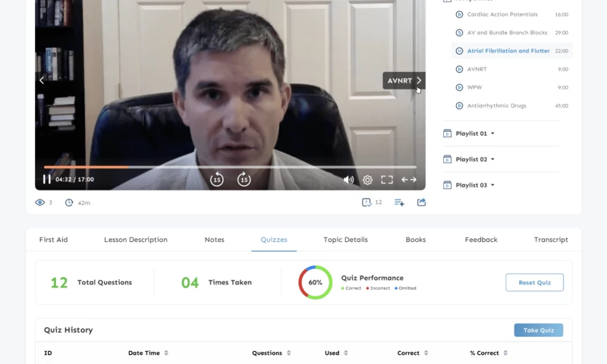
Task: Rewind video 15 seconds
Action: [x=217, y=179]
